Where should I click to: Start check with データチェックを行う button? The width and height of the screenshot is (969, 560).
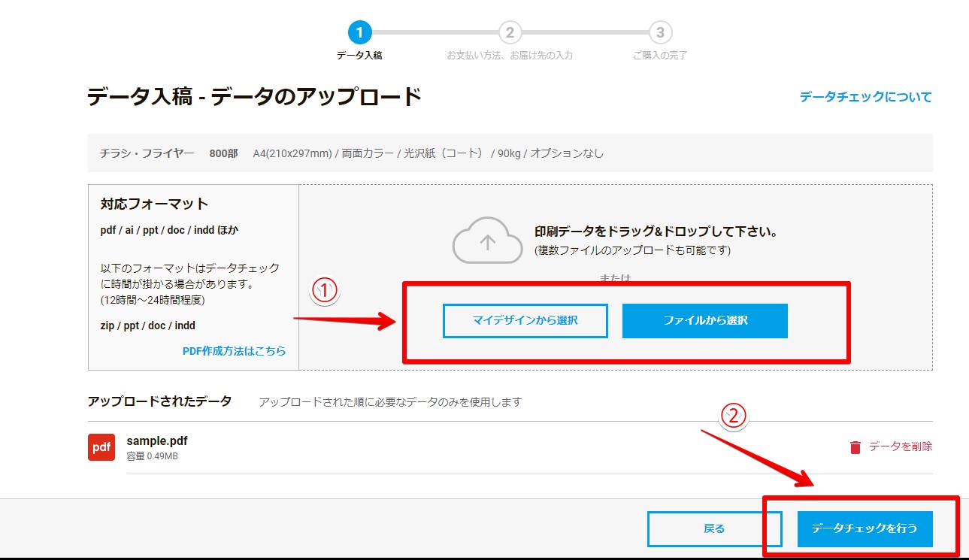click(x=865, y=528)
